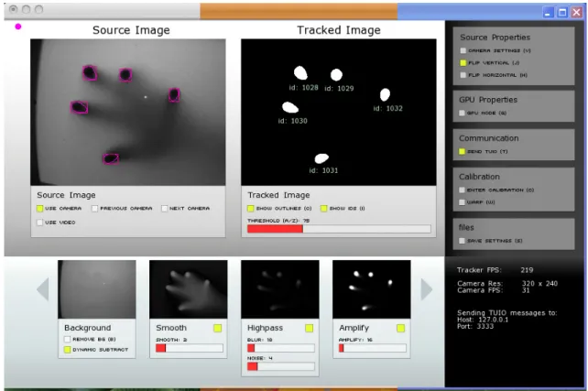
Task: Check the Save Settings box
Action: [x=462, y=241]
